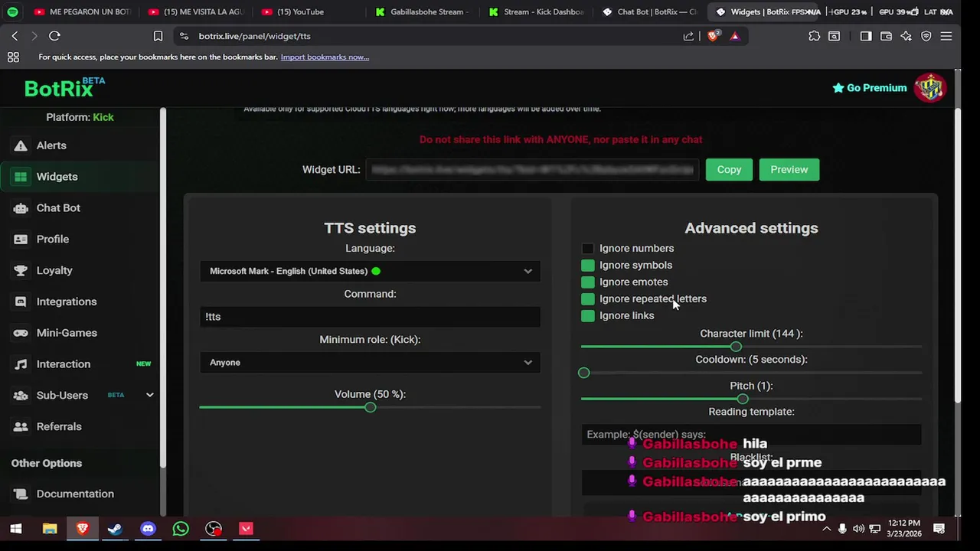The image size is (980, 551).
Task: Open the Brave Shields icon
Action: pyautogui.click(x=714, y=36)
